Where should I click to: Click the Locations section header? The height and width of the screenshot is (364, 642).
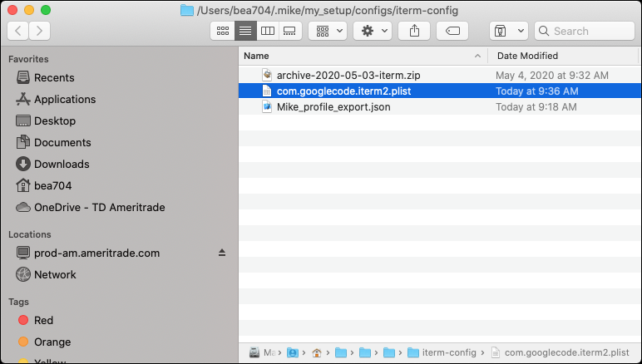coord(29,234)
